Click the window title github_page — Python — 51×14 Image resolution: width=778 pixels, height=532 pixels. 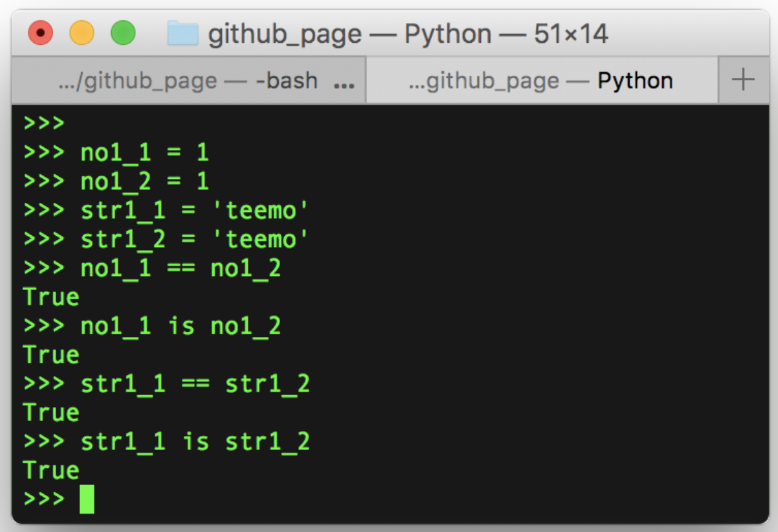408,34
